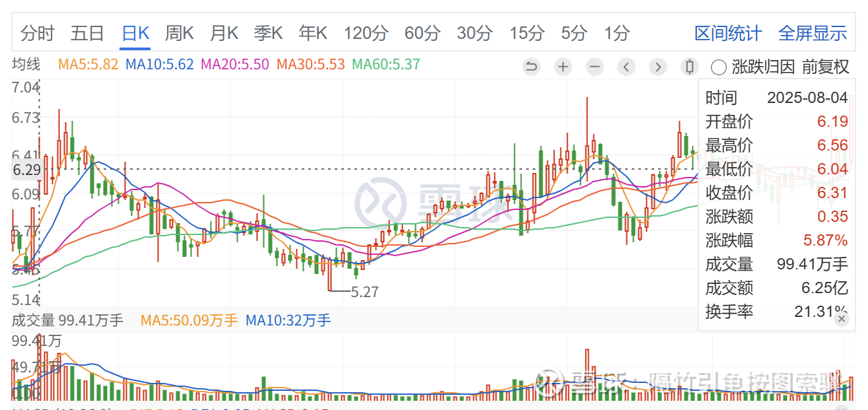Click the 5.27 low price marker
This screenshot has height=410, width=868.
click(364, 291)
